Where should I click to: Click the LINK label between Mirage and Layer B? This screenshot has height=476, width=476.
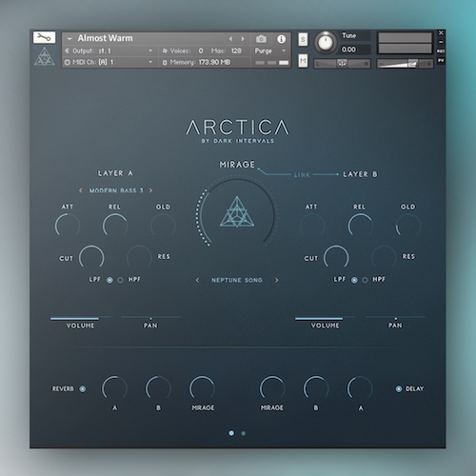[302, 175]
